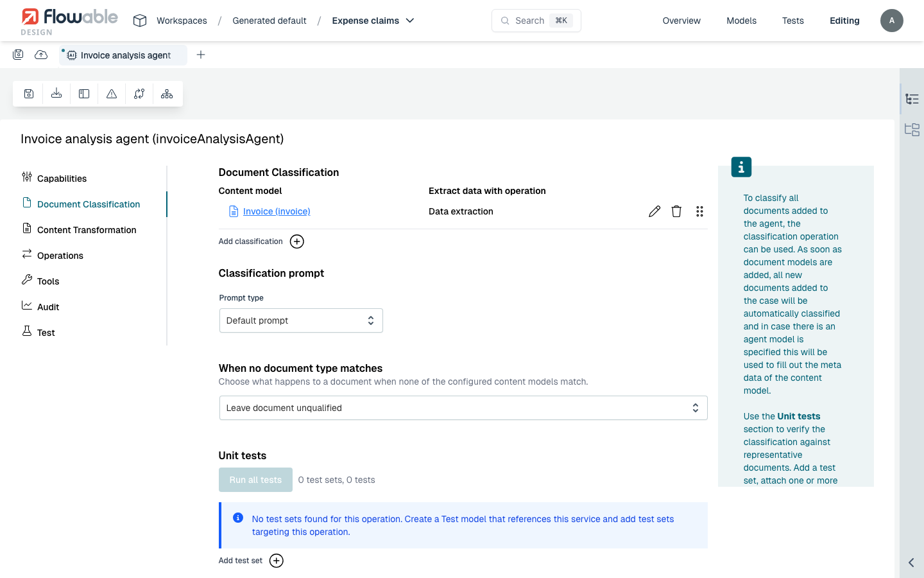Click the cloud upload publish icon
This screenshot has height=578, width=924.
(41, 55)
